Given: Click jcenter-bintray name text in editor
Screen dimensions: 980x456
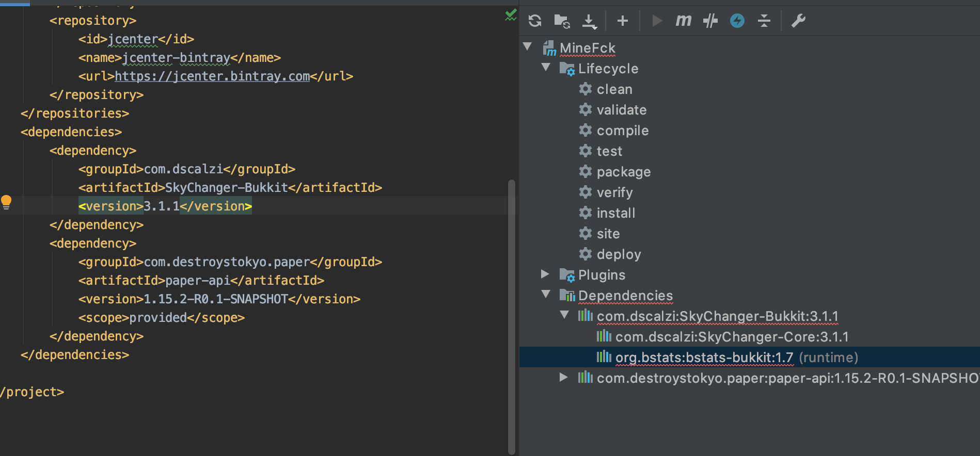Looking at the screenshot, I should point(176,58).
